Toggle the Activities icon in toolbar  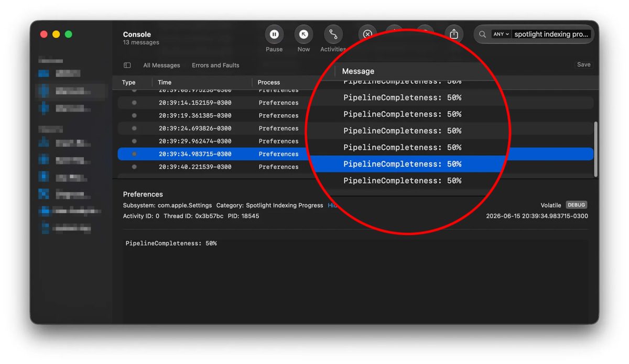click(333, 35)
